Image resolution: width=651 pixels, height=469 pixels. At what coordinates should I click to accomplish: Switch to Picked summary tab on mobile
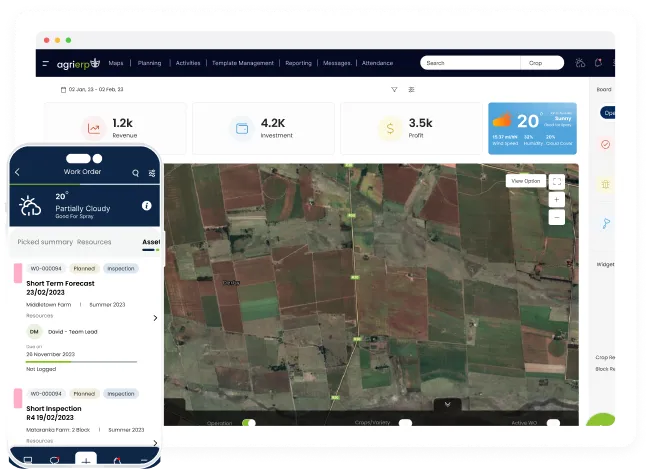click(x=45, y=242)
